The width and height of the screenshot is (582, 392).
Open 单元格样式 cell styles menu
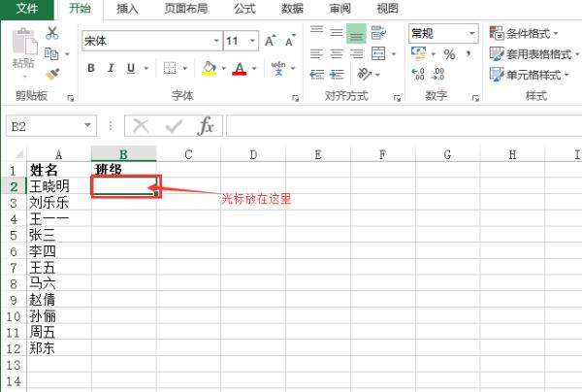pyautogui.click(x=529, y=75)
